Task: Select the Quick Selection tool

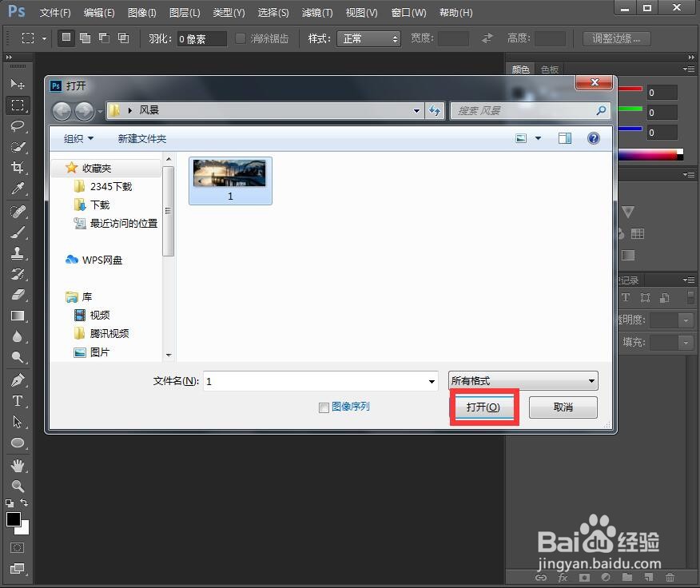Action: [18, 147]
